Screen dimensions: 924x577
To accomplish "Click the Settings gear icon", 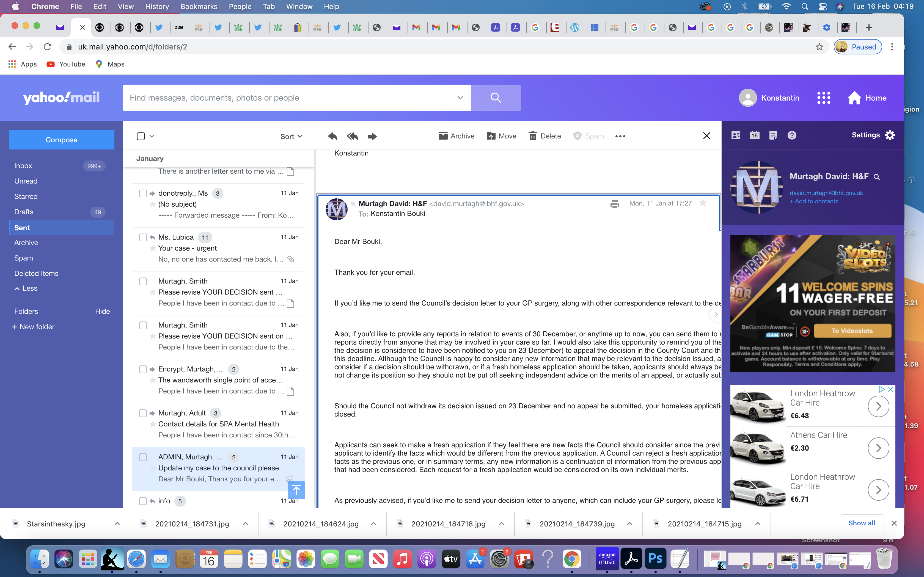I will coord(890,135).
